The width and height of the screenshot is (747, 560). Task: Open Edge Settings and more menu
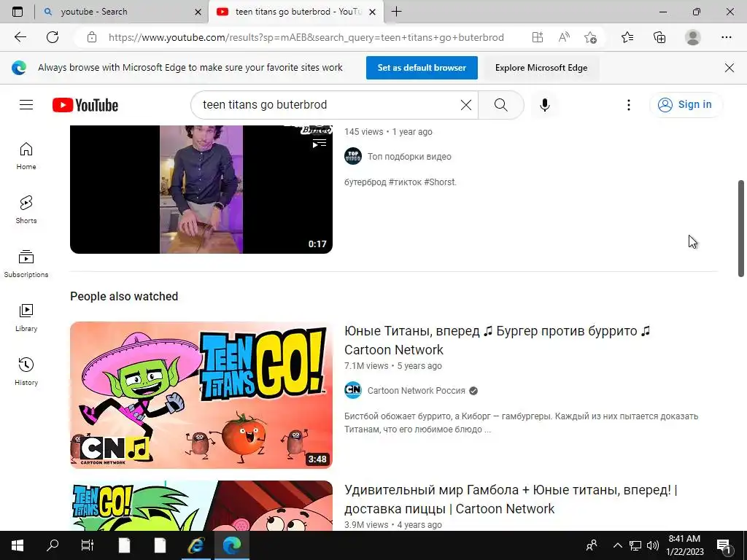click(x=727, y=37)
